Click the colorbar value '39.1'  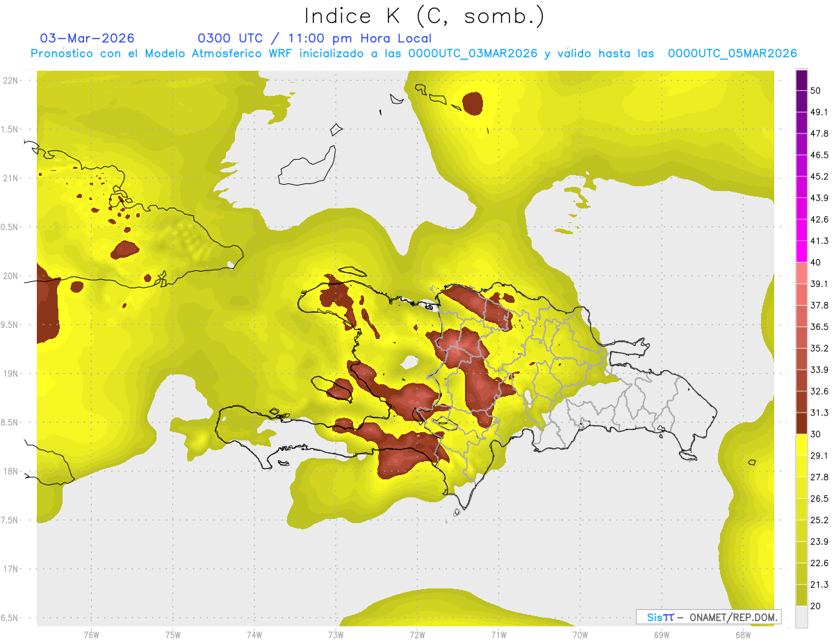(x=819, y=283)
